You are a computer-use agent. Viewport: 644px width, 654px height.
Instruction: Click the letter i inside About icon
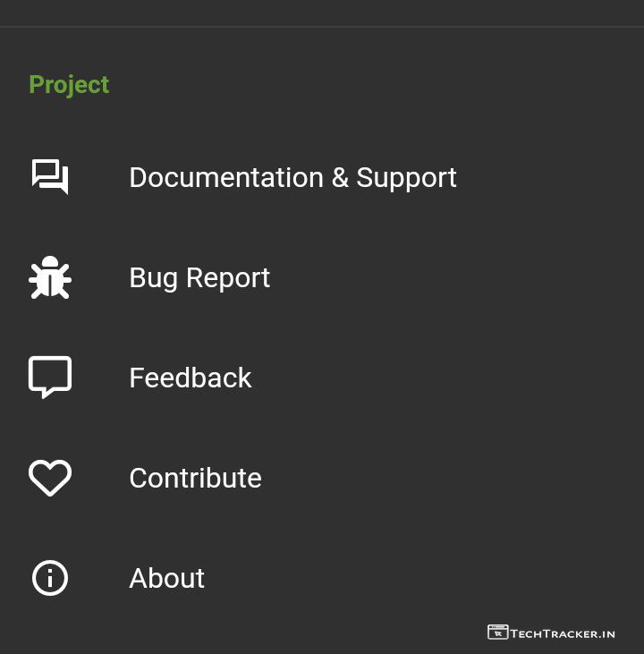coord(50,578)
